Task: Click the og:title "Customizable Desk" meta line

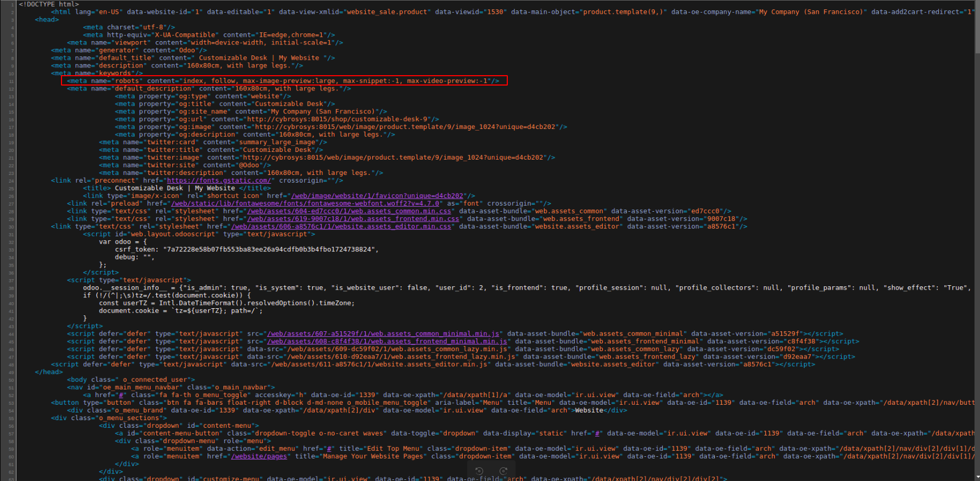Action: pos(225,104)
